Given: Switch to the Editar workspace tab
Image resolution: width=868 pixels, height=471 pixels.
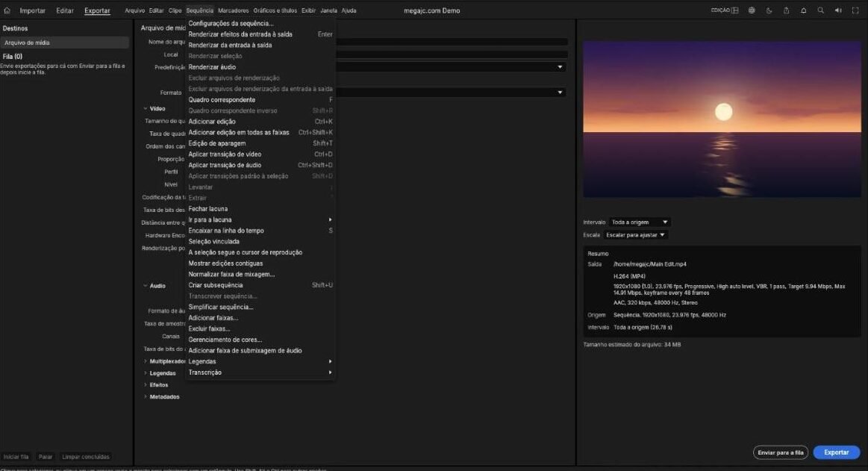Looking at the screenshot, I should pyautogui.click(x=65, y=10).
